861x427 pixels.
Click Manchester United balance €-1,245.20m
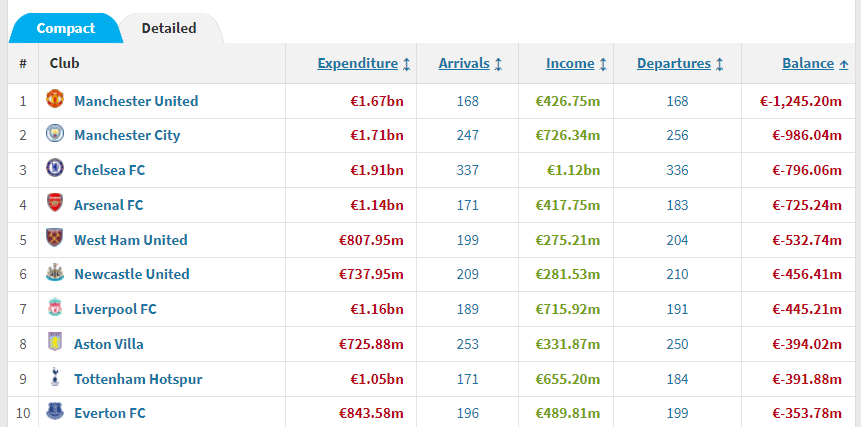801,101
